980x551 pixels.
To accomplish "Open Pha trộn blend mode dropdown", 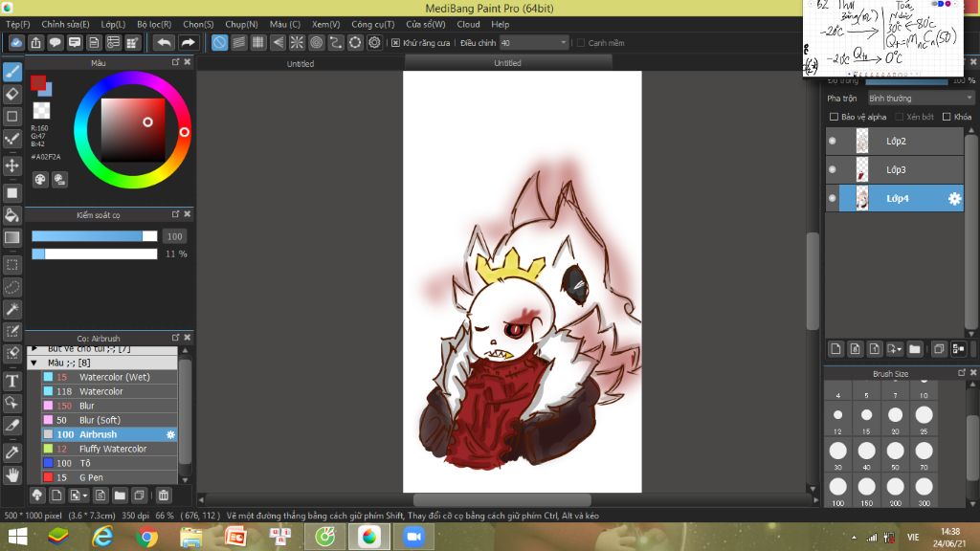I will pyautogui.click(x=921, y=99).
